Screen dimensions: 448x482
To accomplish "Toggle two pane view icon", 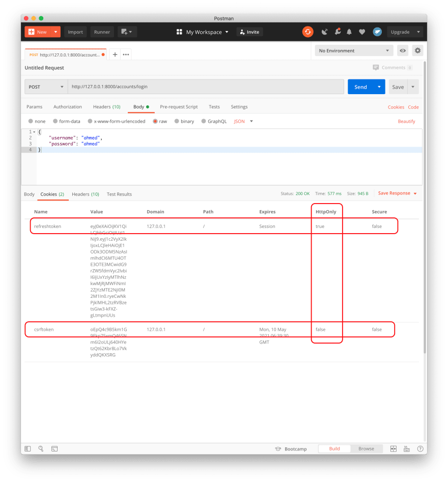I will (x=393, y=449).
